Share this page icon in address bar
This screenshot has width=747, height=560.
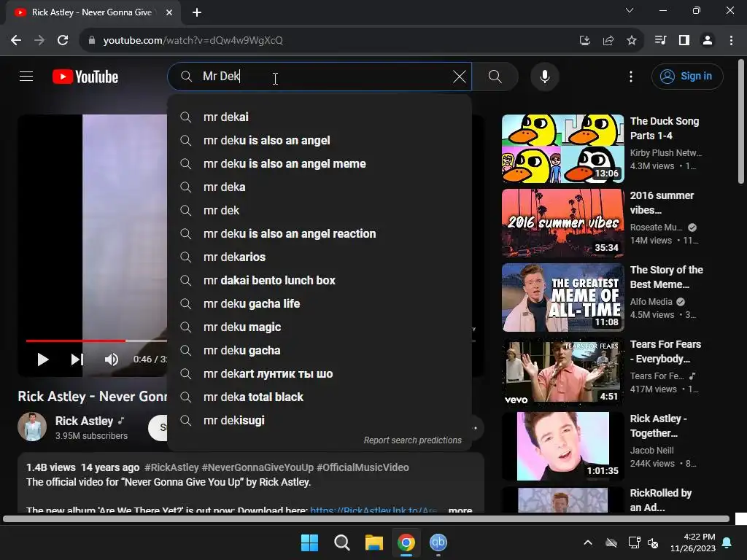[608, 41]
